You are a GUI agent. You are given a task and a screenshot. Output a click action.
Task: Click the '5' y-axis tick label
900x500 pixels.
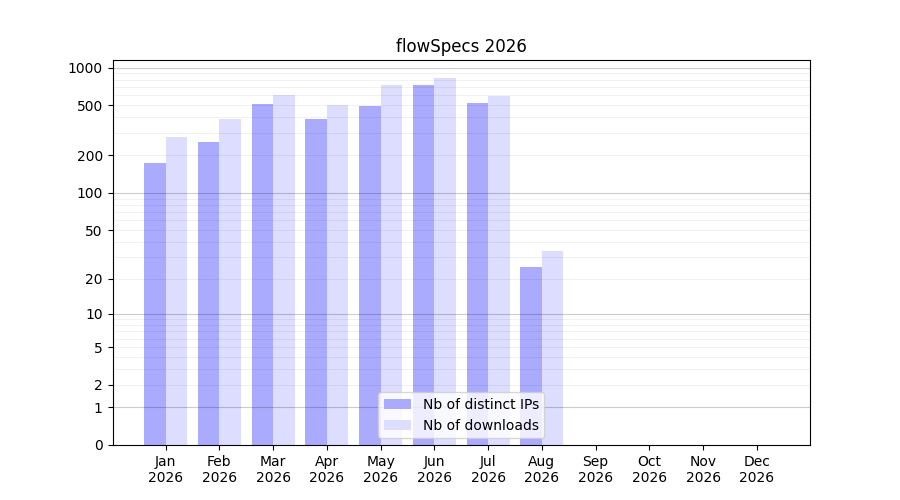pos(98,348)
